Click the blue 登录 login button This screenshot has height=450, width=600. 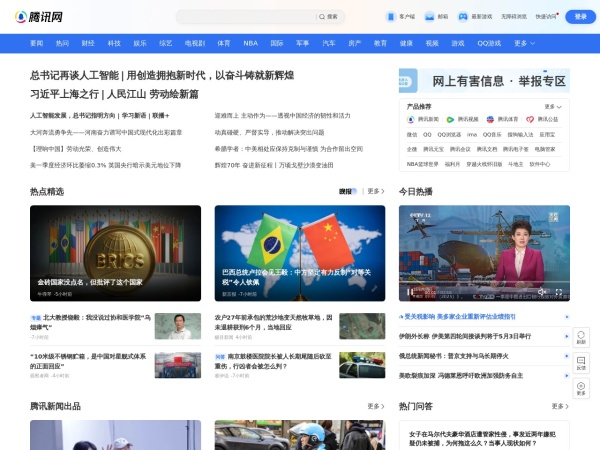[x=580, y=16]
